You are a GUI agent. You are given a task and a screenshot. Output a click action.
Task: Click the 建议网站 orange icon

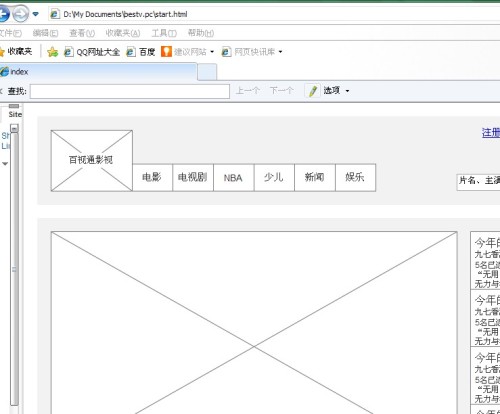(x=166, y=52)
